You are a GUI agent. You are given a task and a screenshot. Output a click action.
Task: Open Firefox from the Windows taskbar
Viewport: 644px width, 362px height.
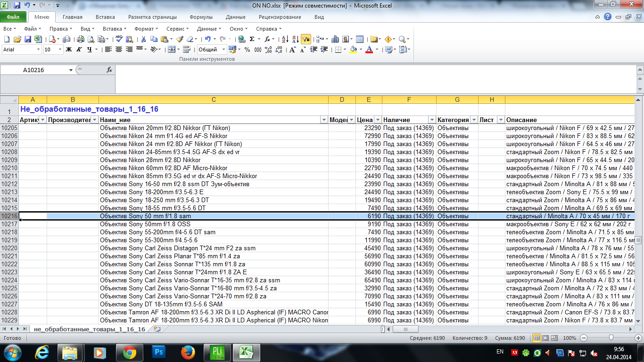pos(188,352)
